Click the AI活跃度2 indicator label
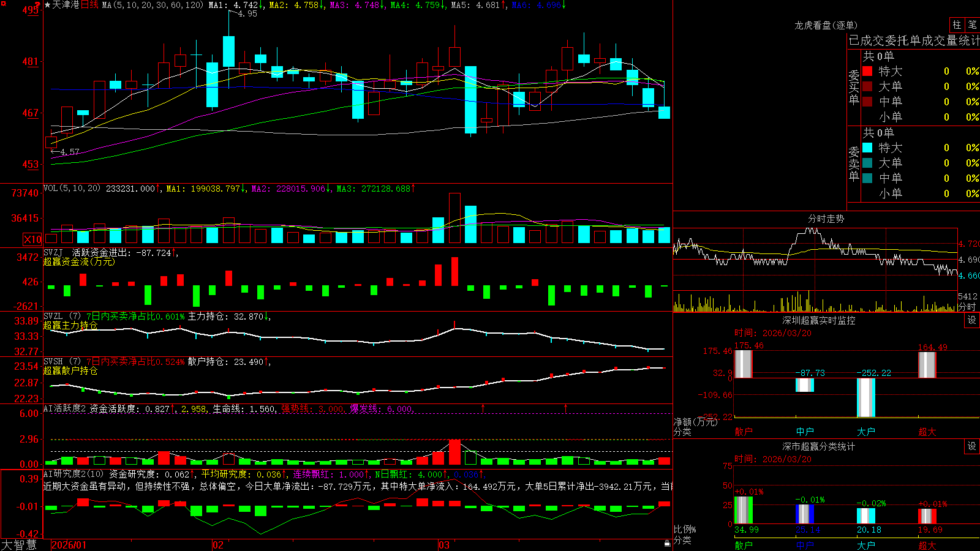This screenshot has width=980, height=551. [64, 408]
